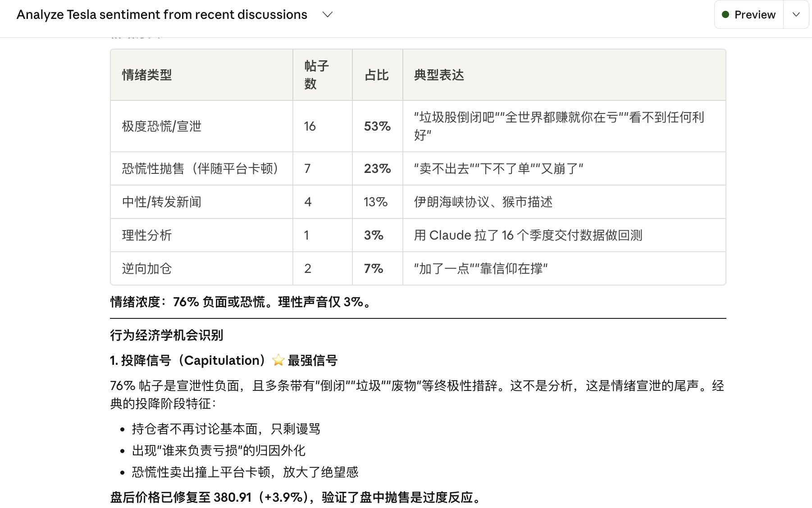
Task: Click the conversation title 'Analyze Tesla sentiment'
Action: point(162,15)
